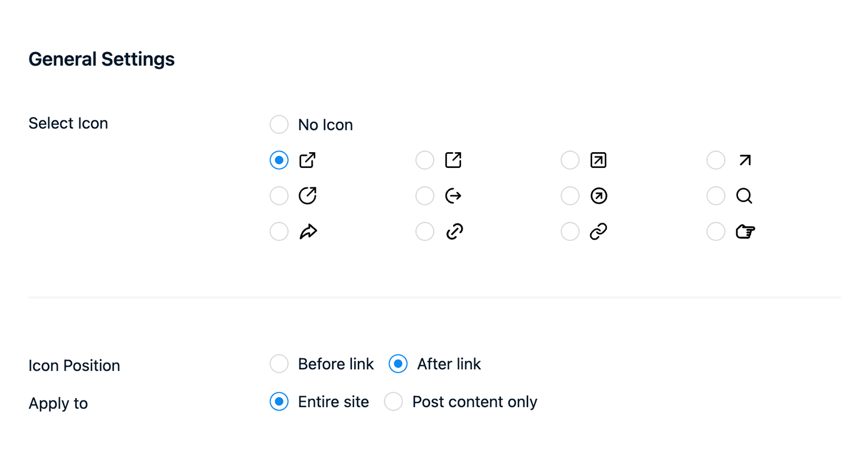Viewport: 868px width, 475px height.
Task: Select the boxed external link icon
Action: 425,160
